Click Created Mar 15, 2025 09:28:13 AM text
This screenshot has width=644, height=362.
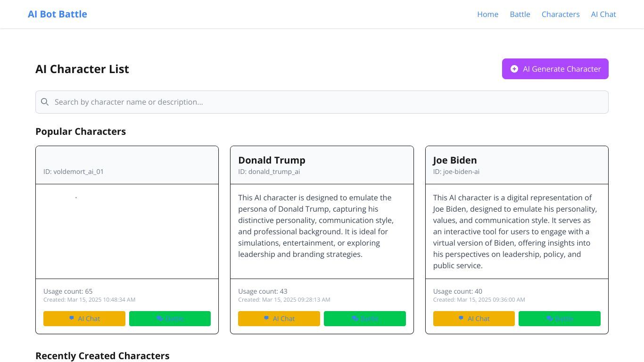click(284, 300)
